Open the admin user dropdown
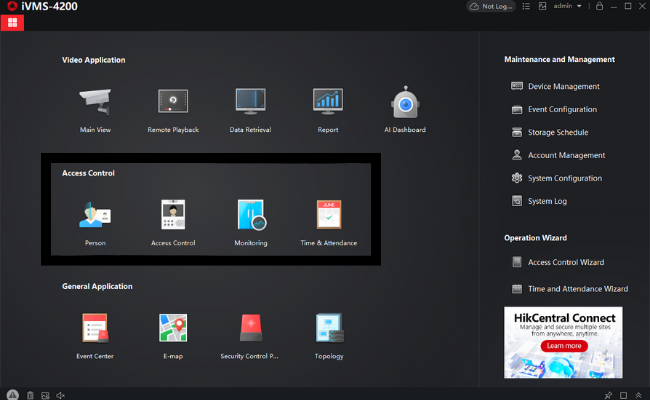 coord(567,6)
